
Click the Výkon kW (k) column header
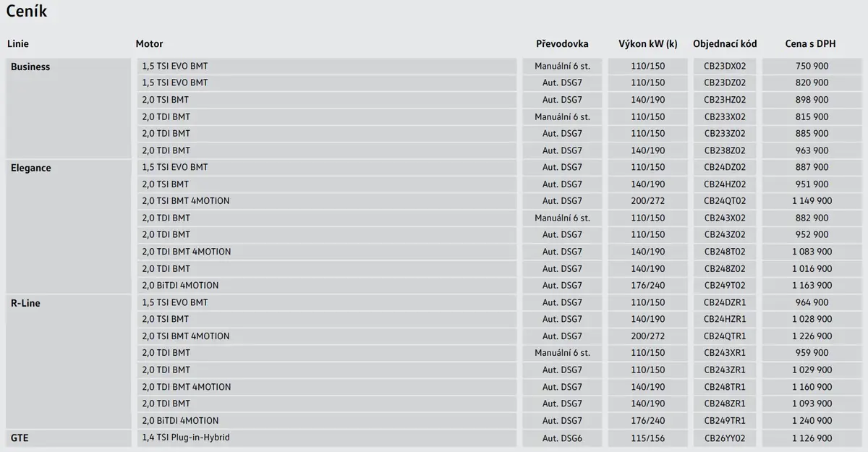point(648,44)
